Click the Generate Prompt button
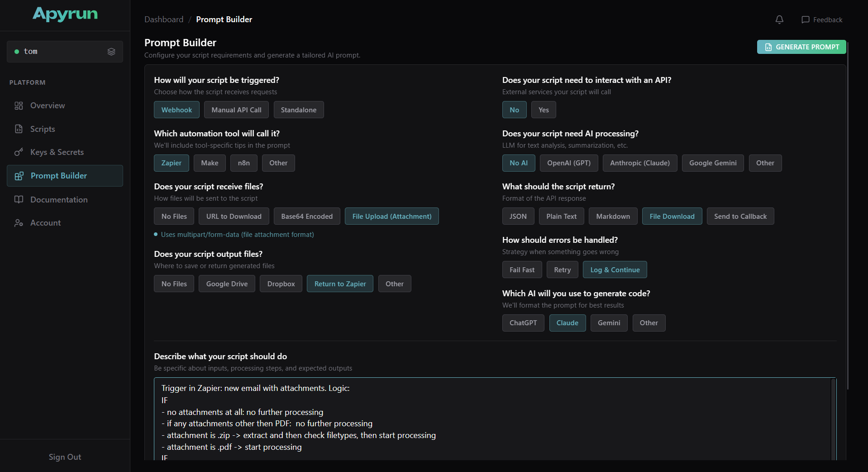This screenshot has width=868, height=472. (801, 47)
